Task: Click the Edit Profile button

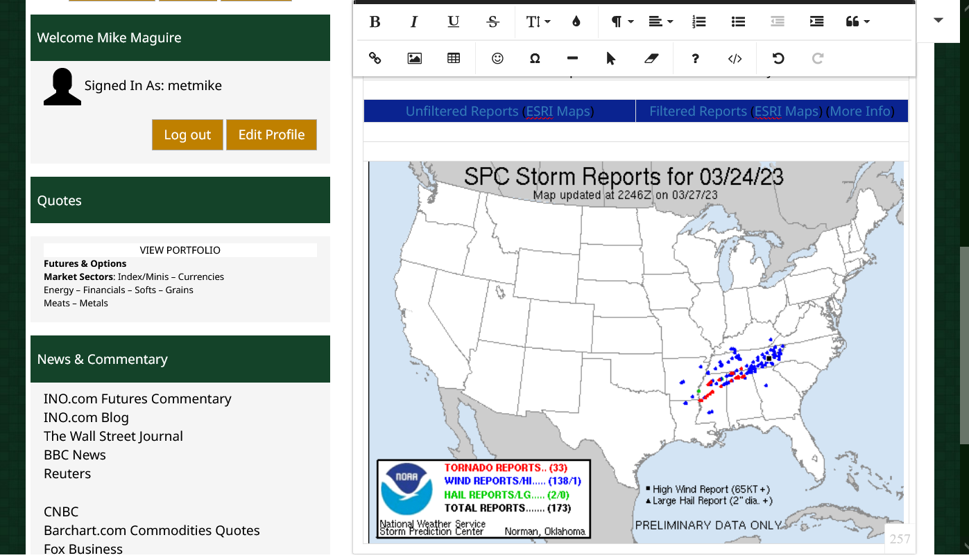Action: 271,135
